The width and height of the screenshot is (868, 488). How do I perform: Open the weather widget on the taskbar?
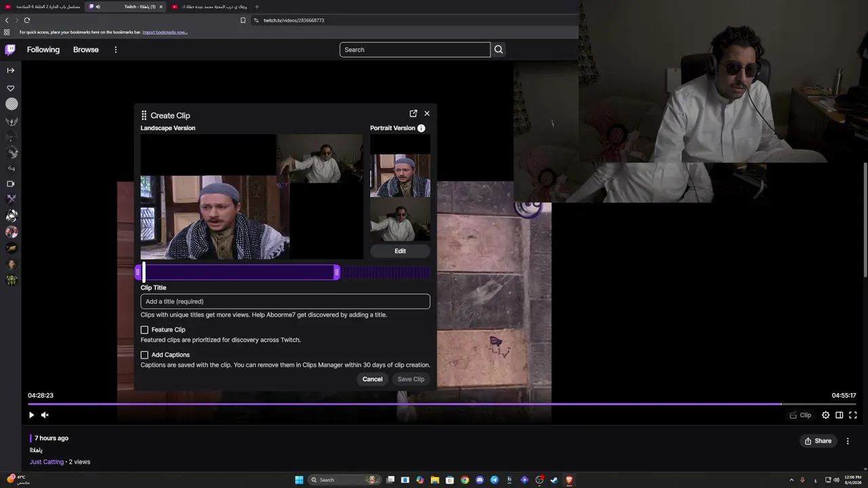pyautogui.click(x=18, y=480)
